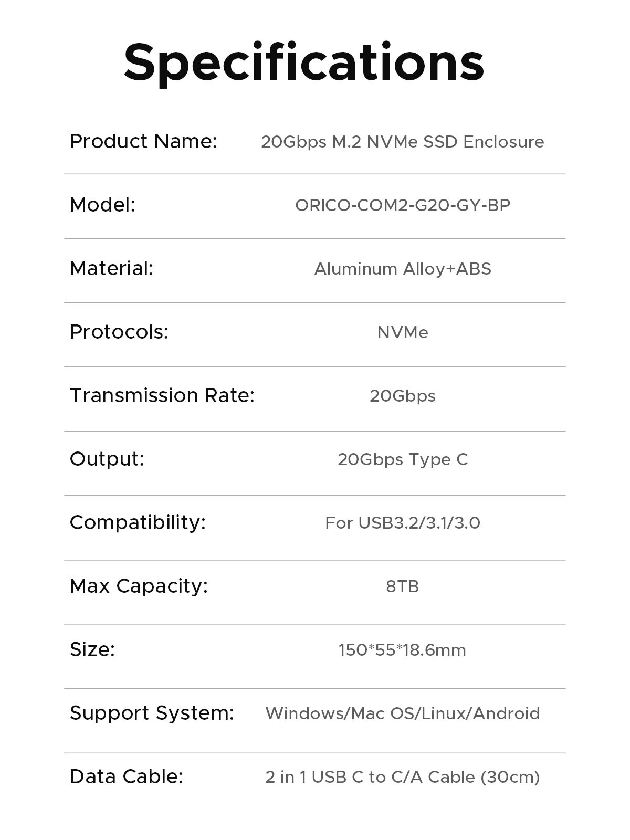Screen dimensions: 630x840
Task: Select the NVMe protocol value
Action: 402,332
